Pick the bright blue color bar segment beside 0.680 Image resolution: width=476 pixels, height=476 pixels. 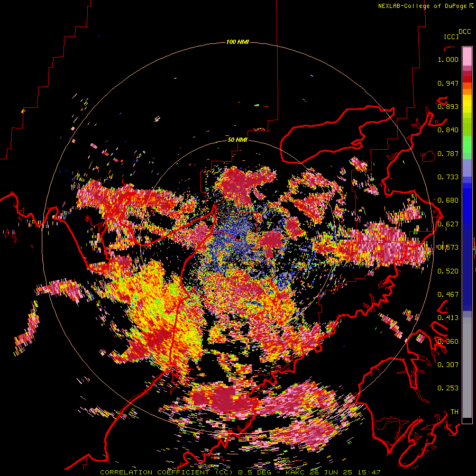click(x=467, y=204)
